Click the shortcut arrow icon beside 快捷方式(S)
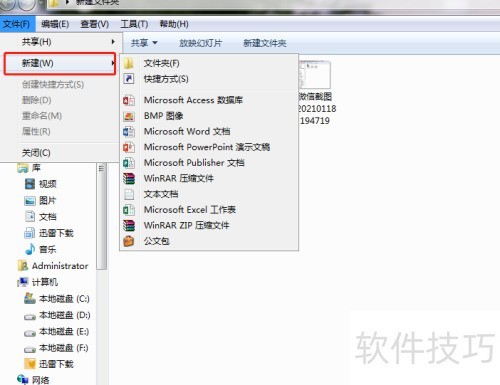500x385 pixels. [x=129, y=79]
